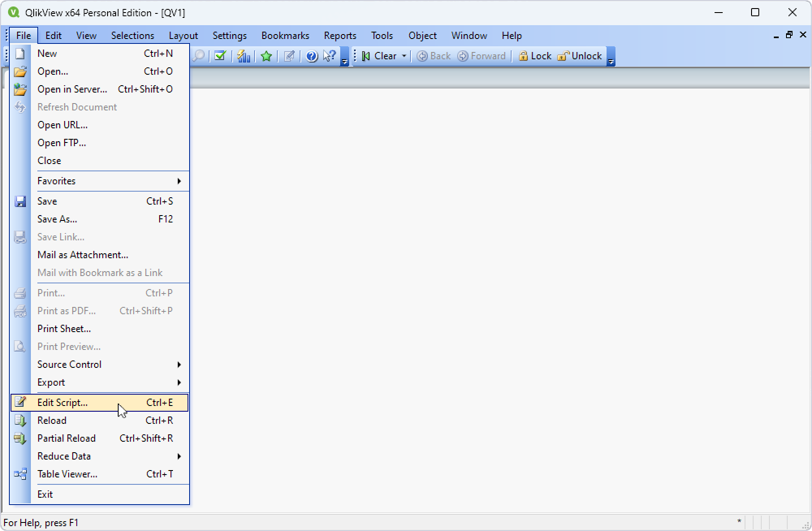Click the New document icon beside New
The height and width of the screenshot is (531, 812).
click(x=19, y=53)
